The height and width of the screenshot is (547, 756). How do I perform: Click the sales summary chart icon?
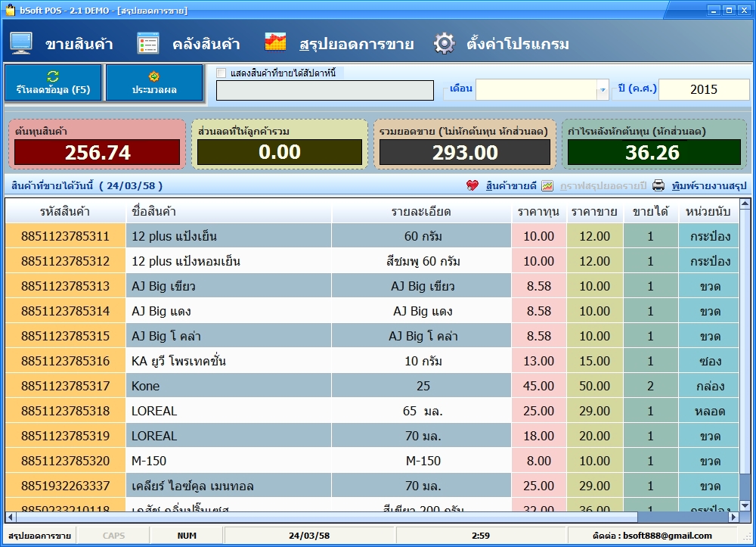tap(275, 42)
